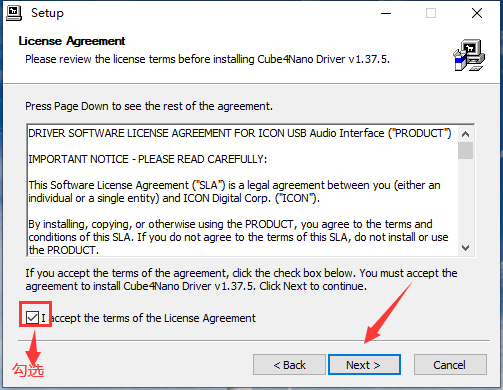The height and width of the screenshot is (390, 503).
Task: Click 'I accept the terms of the License Agreement' label
Action: pyautogui.click(x=149, y=318)
